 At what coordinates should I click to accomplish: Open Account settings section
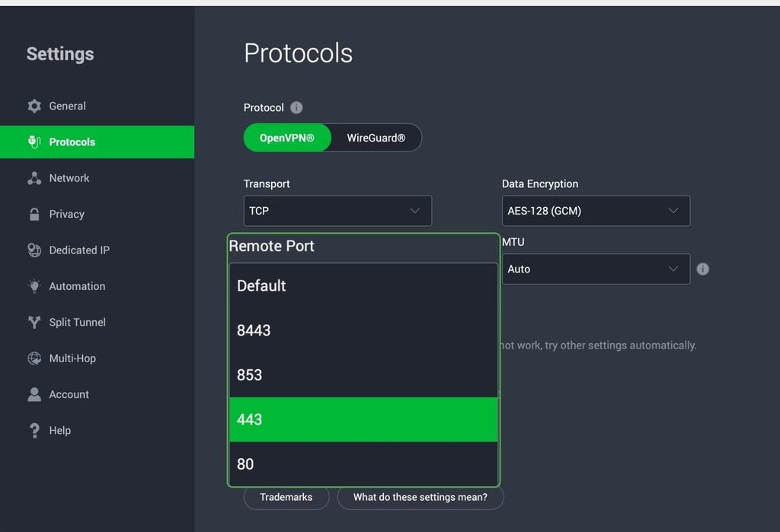tap(97, 394)
